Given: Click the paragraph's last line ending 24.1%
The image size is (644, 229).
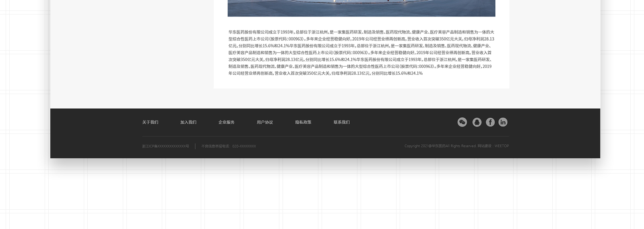Looking at the screenshot, I should [x=325, y=74].
